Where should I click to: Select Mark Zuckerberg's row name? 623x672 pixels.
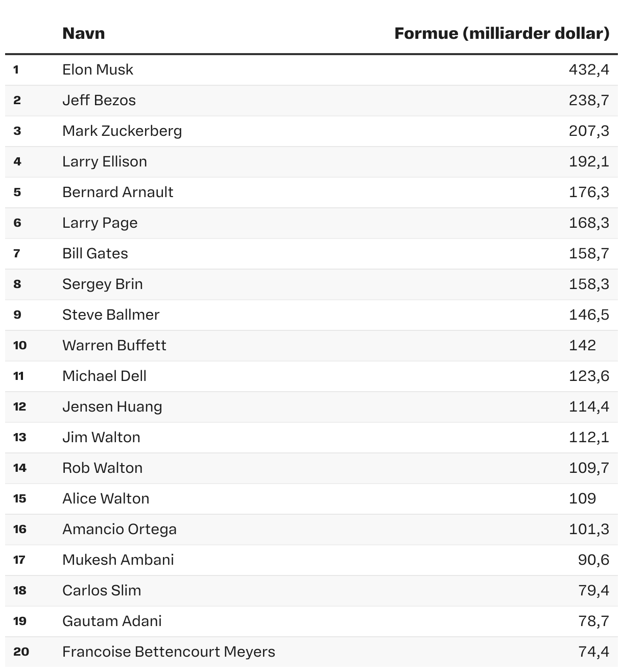[x=122, y=131]
